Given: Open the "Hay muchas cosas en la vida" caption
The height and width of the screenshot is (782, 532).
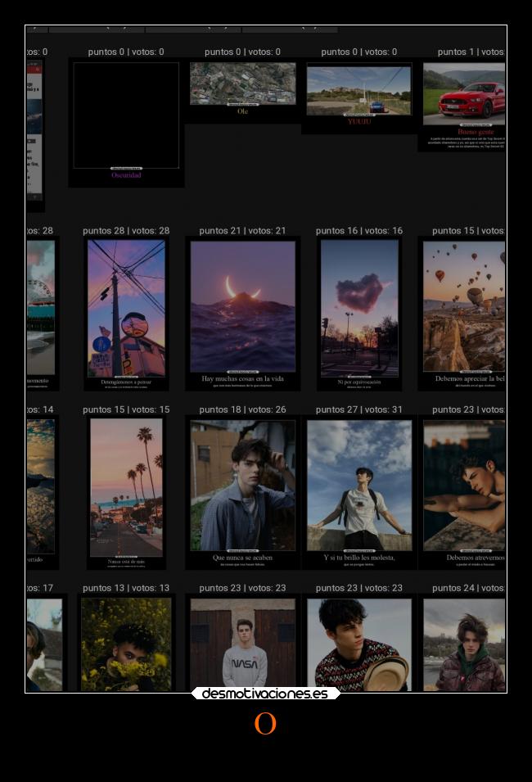Looking at the screenshot, I should (x=242, y=379).
